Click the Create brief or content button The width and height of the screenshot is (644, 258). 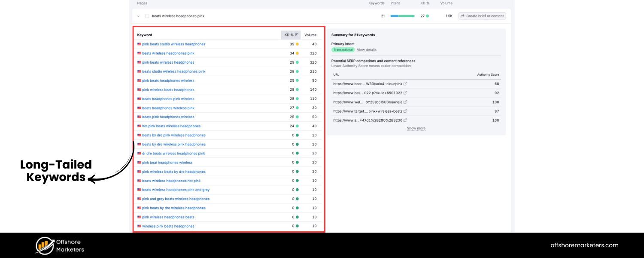[x=483, y=15]
